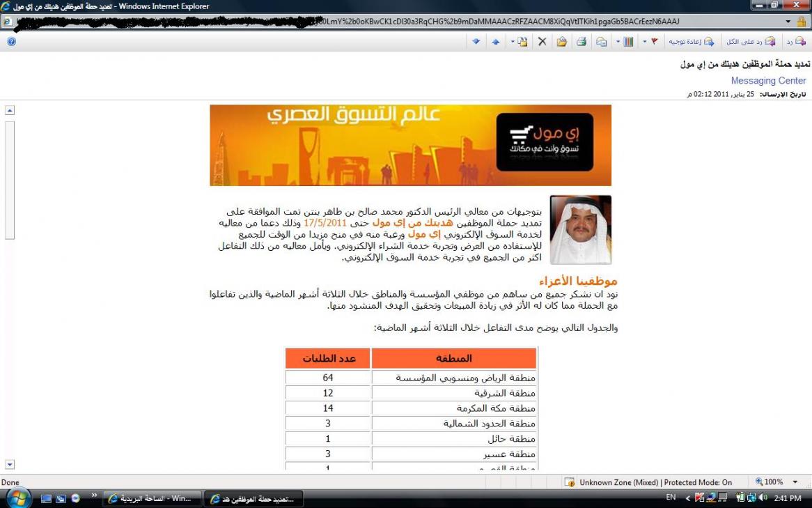Click inside the address bar URL field

(x=399, y=22)
